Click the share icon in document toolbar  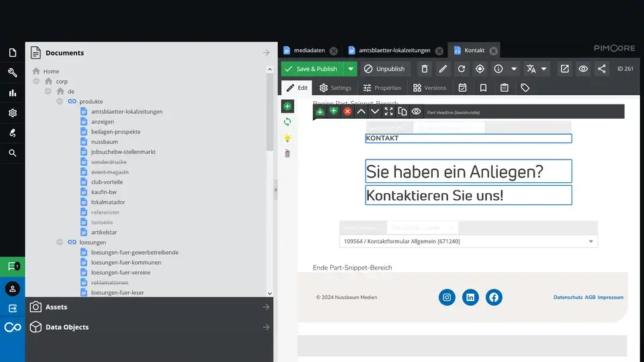pos(602,69)
